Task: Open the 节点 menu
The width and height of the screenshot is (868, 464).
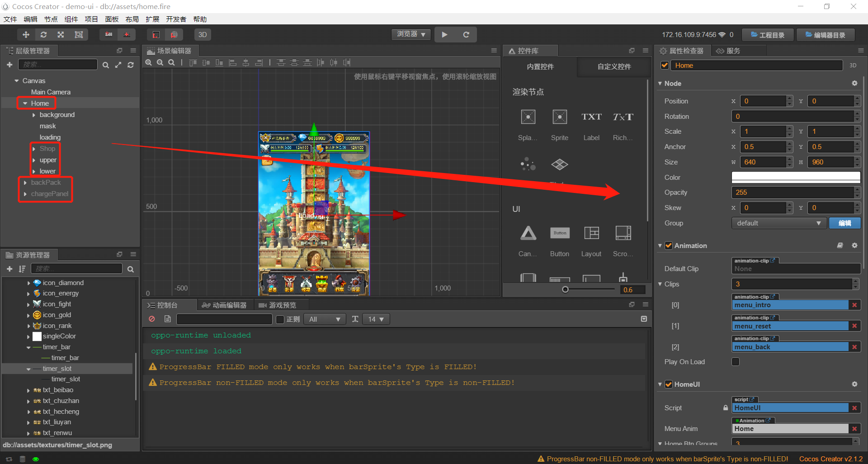Action: tap(51, 19)
